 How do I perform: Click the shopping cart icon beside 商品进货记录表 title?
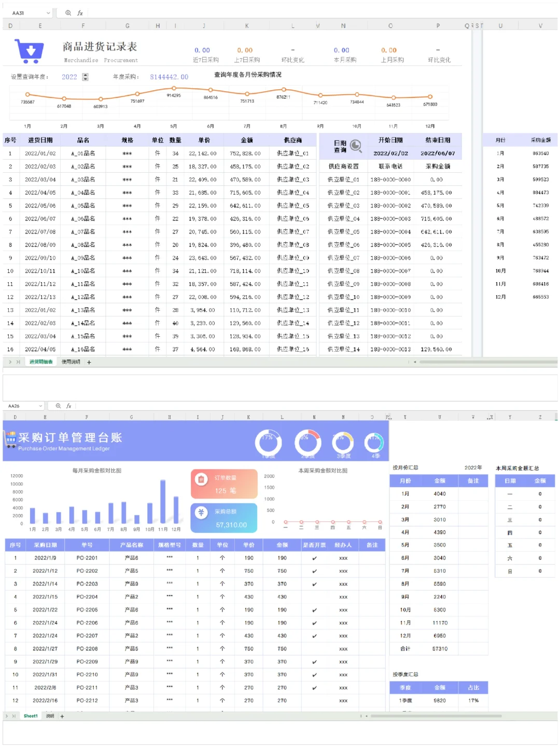point(29,49)
